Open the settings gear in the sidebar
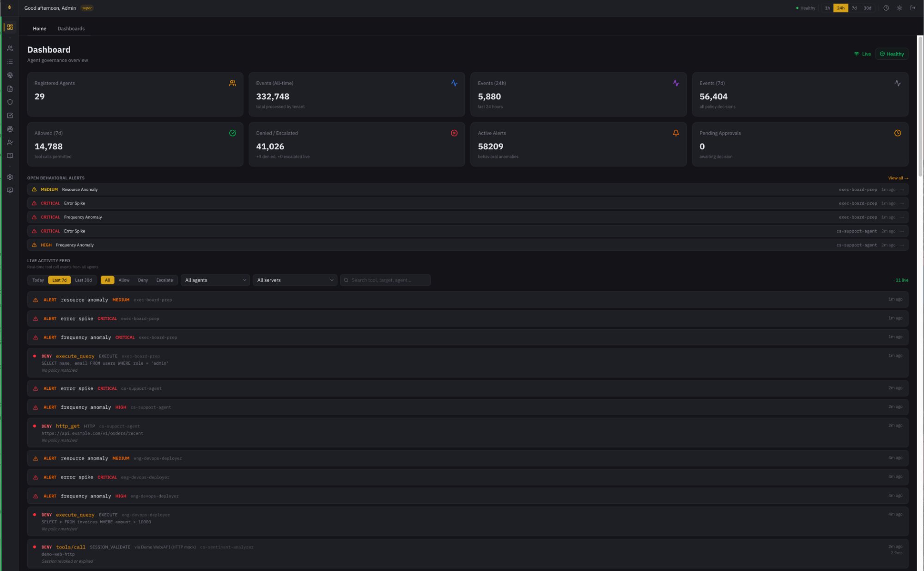The height and width of the screenshot is (571, 924). (10, 177)
